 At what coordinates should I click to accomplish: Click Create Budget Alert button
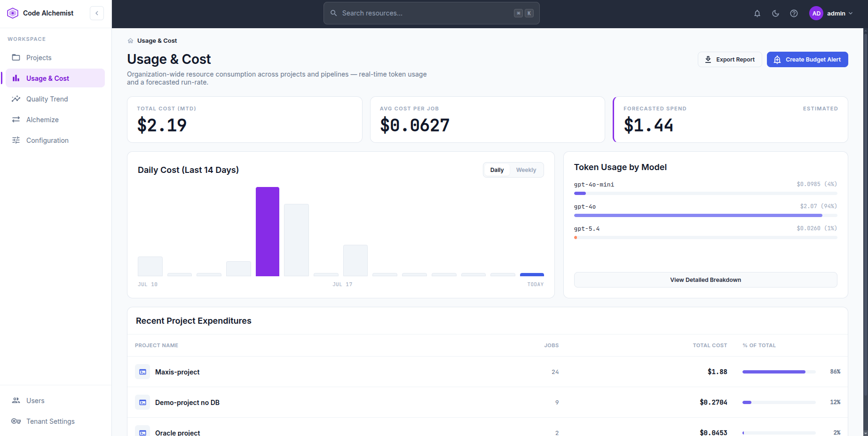[807, 59]
